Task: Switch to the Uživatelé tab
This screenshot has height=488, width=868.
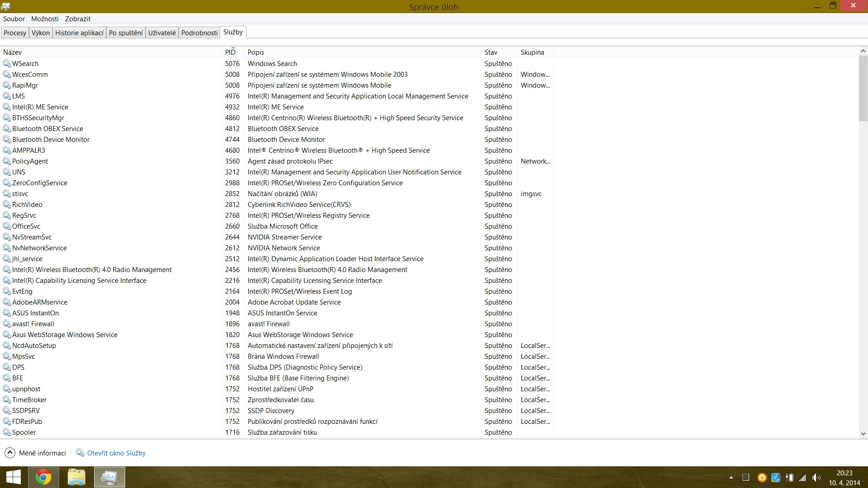Action: tap(162, 33)
